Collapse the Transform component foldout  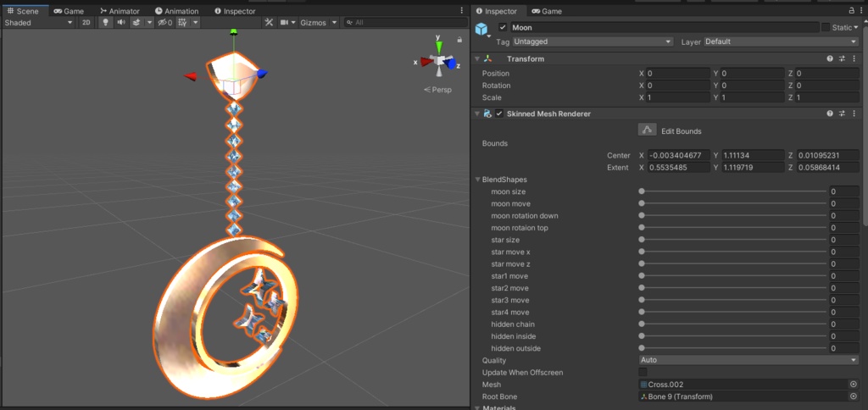(x=477, y=58)
